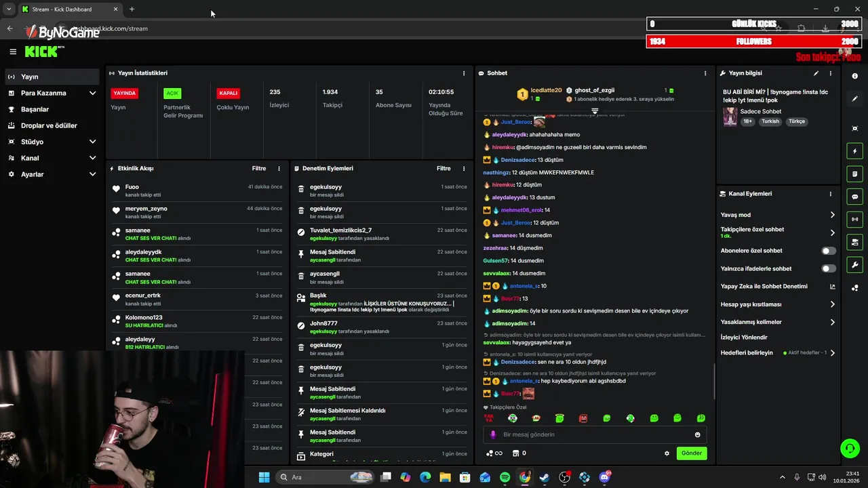Open Hesap yaşı kısıtlaması options
The height and width of the screenshot is (488, 868).
pos(832,304)
